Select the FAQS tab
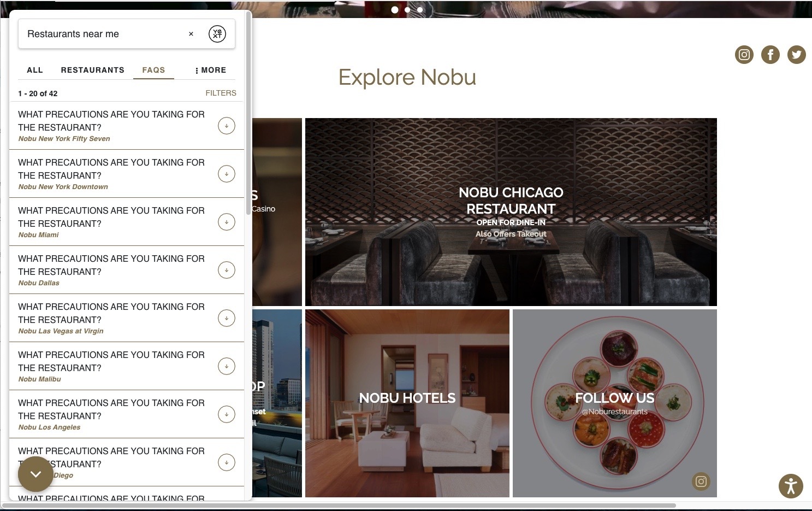The image size is (812, 511). [x=153, y=70]
